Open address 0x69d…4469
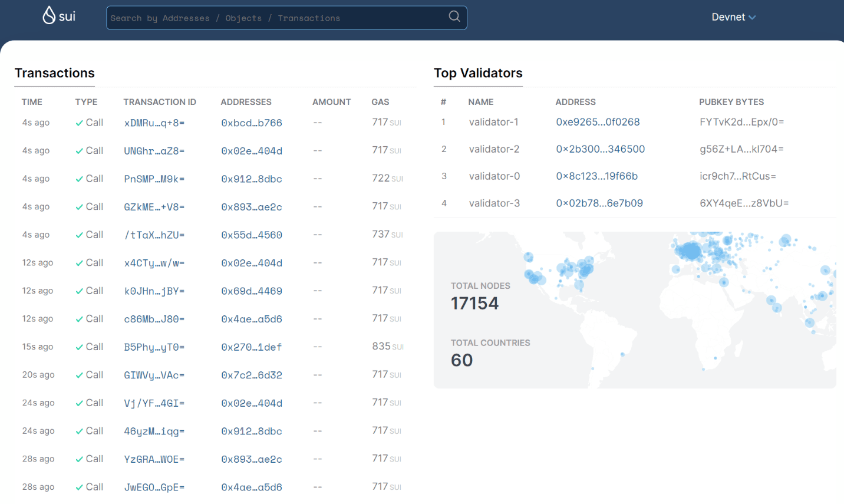 [x=252, y=291]
